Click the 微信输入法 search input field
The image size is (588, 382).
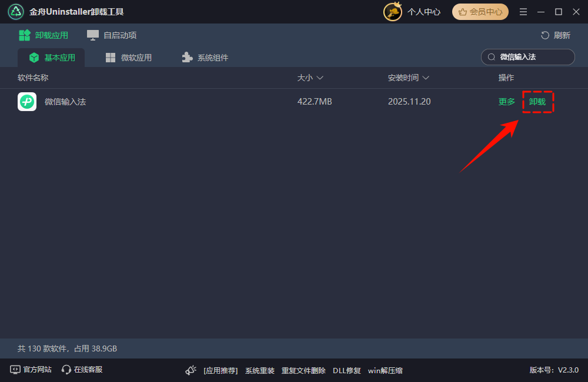[527, 57]
